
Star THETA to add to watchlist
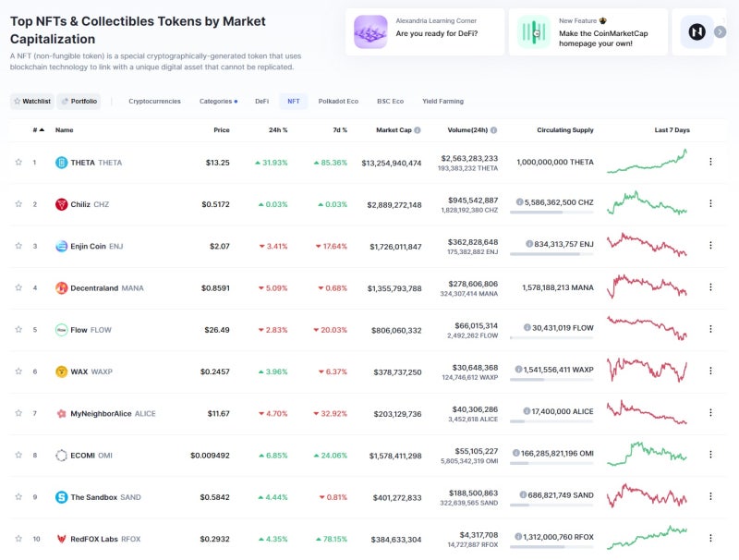point(18,162)
